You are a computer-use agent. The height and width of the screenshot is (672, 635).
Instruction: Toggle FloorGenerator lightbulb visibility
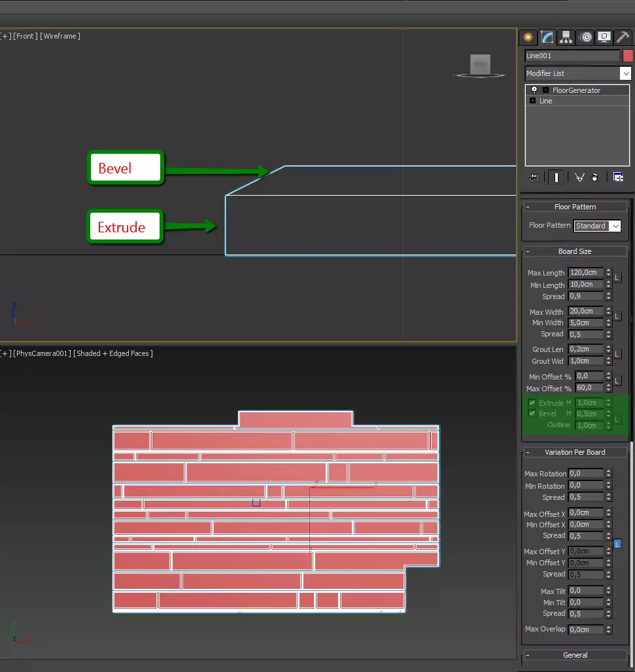534,90
